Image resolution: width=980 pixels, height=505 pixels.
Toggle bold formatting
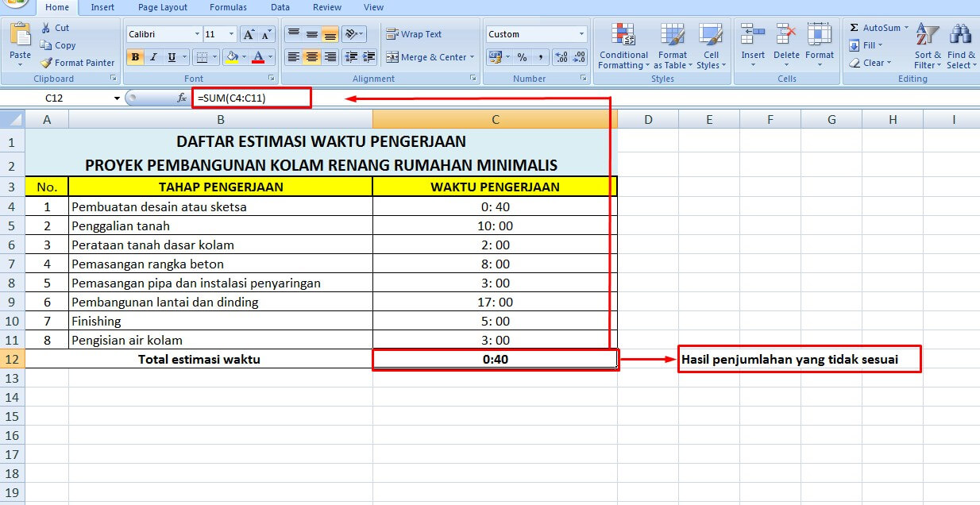click(133, 57)
